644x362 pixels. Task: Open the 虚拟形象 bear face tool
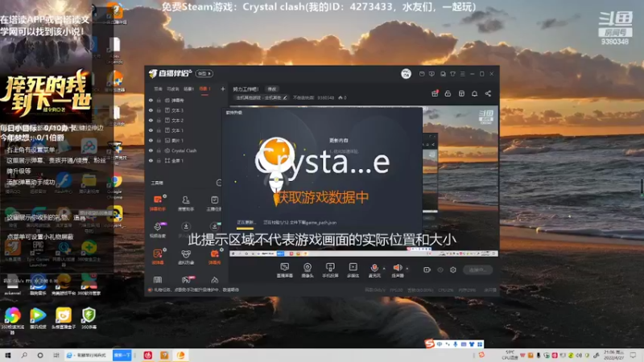click(x=186, y=256)
